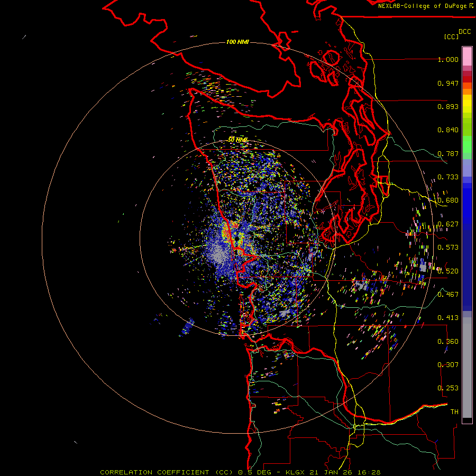Click the "CORRELATION COEFFICIENT (CC)" product title
476x476 pixels.
click(x=167, y=472)
